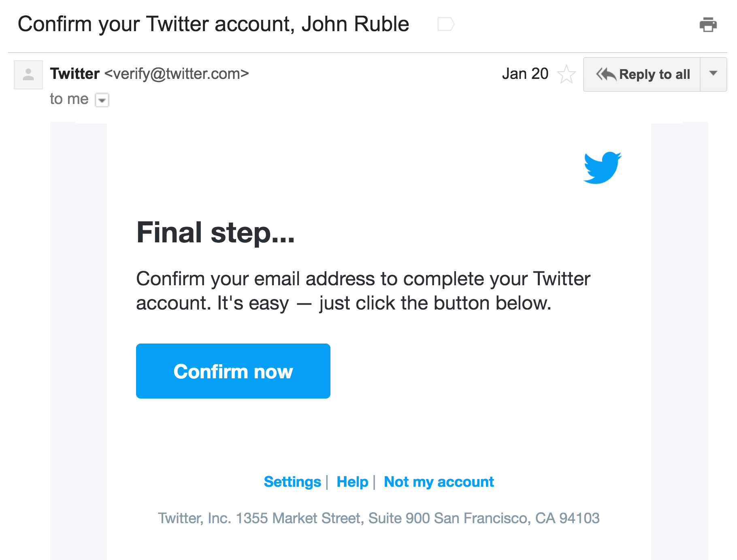Screen dimensions: 737x560
Task: Click the 'Final step...' heading
Action: pos(215,233)
